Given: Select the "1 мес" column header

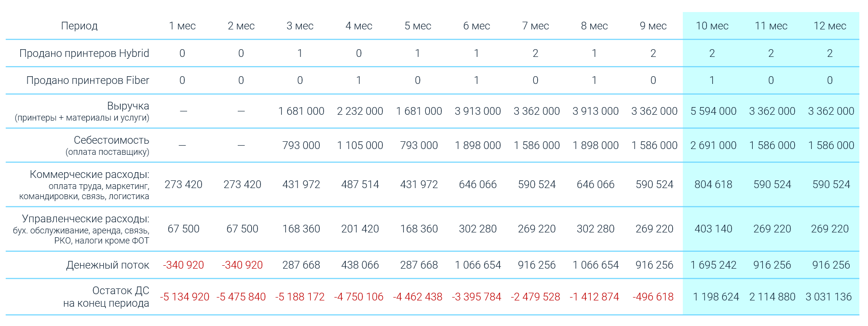Looking at the screenshot, I should coord(182,26).
